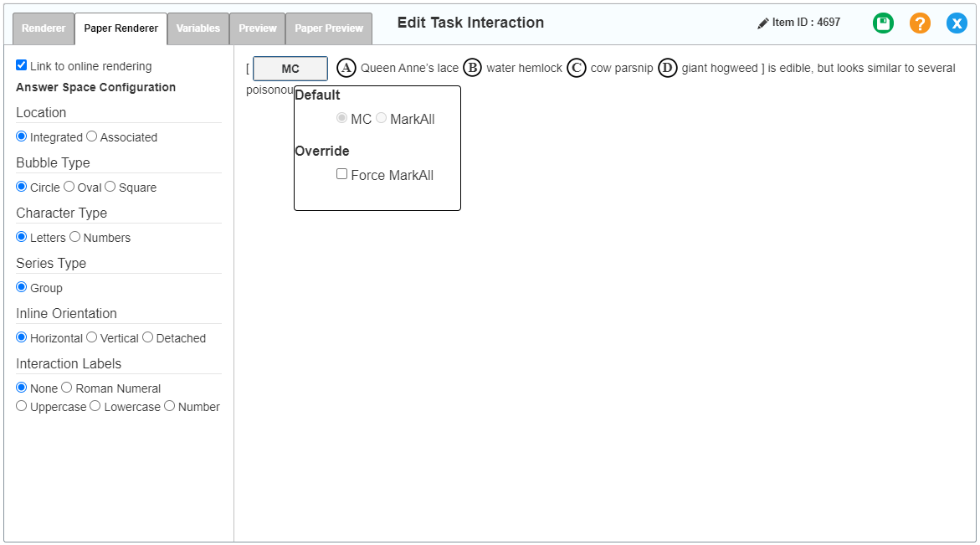Go to the Preview tab

tap(258, 28)
